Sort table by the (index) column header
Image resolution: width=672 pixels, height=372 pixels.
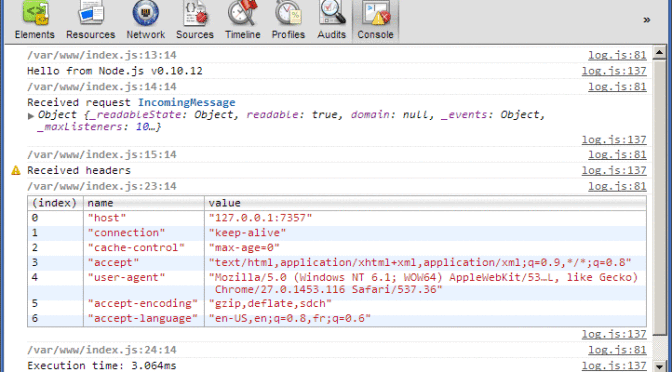pos(55,203)
